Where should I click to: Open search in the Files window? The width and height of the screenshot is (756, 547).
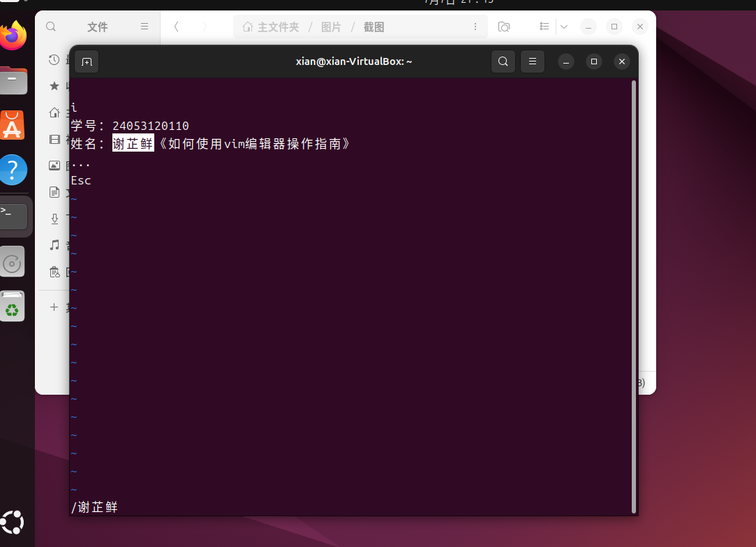tap(51, 27)
